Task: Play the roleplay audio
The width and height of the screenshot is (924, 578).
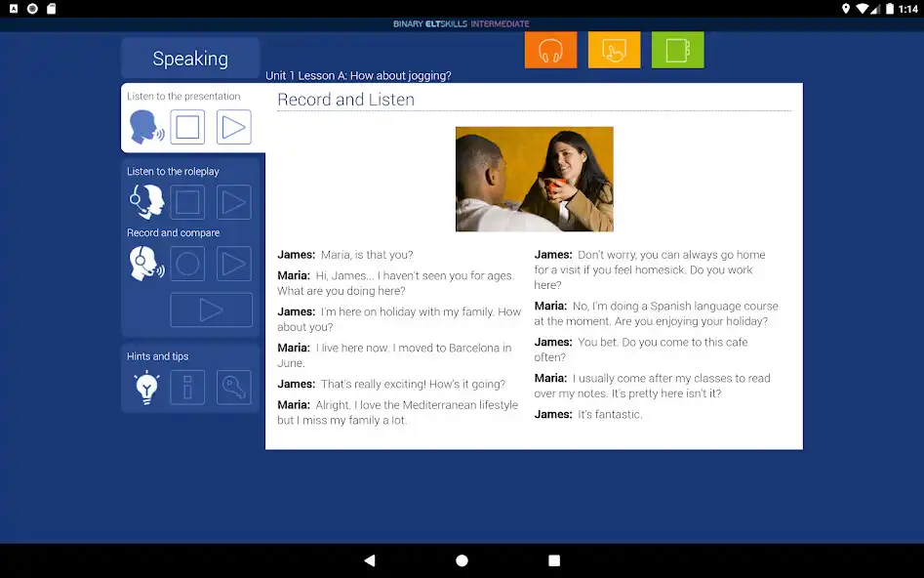Action: click(x=233, y=202)
